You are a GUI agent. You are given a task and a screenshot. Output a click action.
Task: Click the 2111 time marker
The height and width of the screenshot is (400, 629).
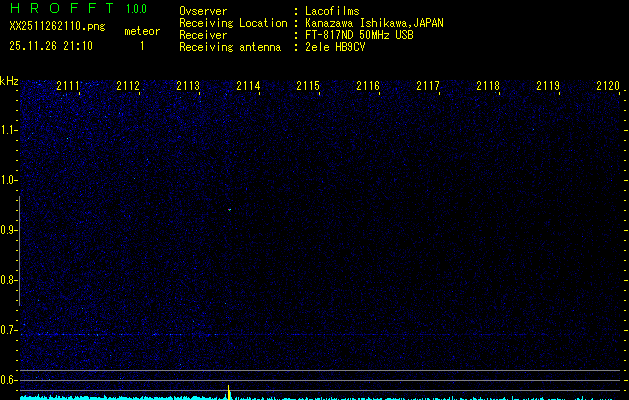(68, 87)
